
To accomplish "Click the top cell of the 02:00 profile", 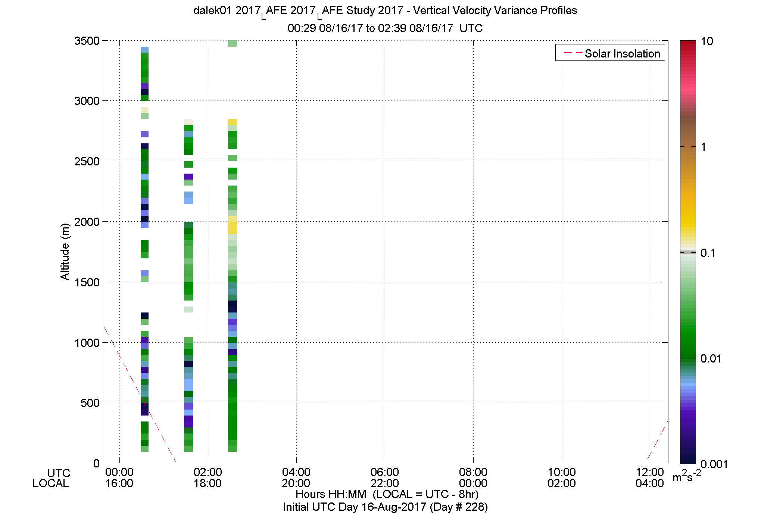I will 188,122.
